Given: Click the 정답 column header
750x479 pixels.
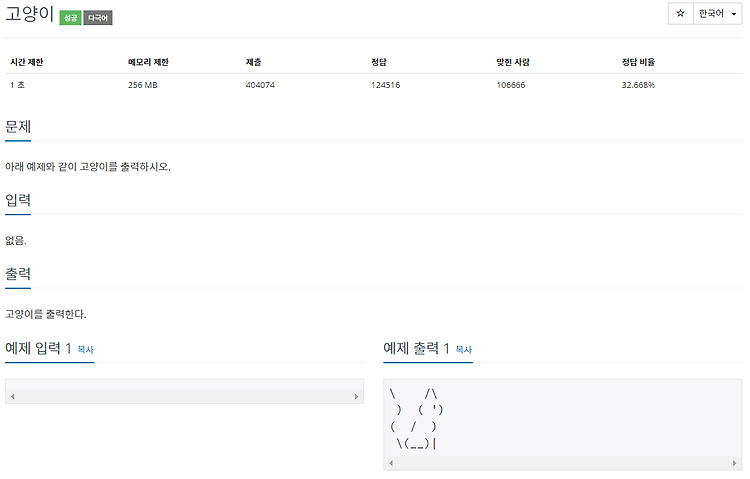Looking at the screenshot, I should point(379,62).
